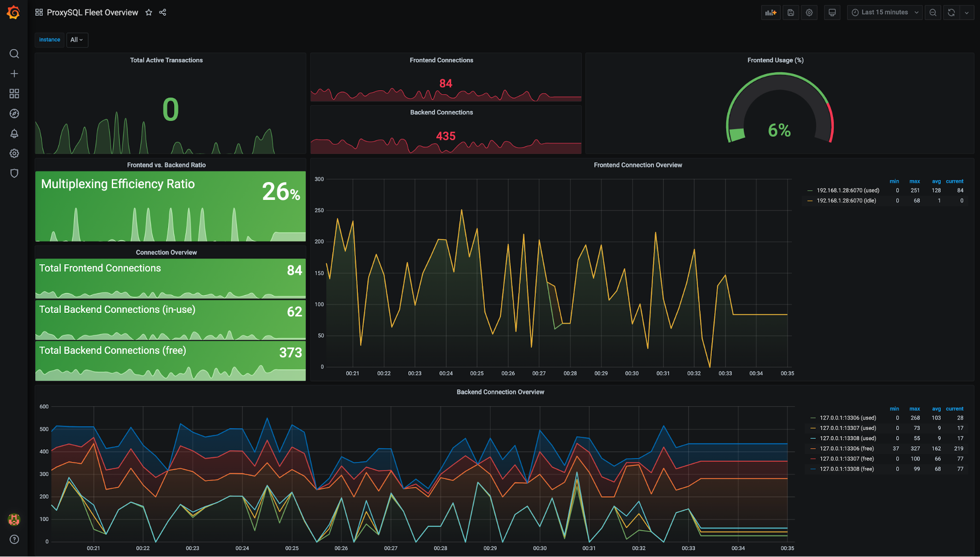Cycle view mode with monitor icon
980x557 pixels.
[x=832, y=13]
